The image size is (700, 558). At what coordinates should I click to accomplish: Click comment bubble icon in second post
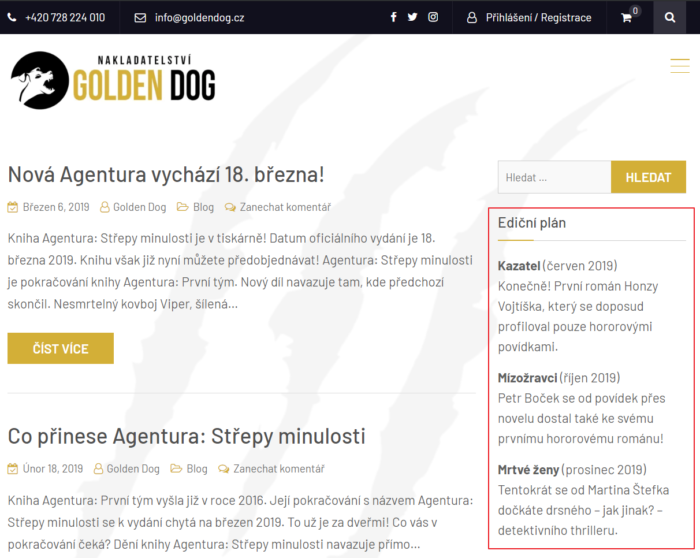(x=224, y=469)
